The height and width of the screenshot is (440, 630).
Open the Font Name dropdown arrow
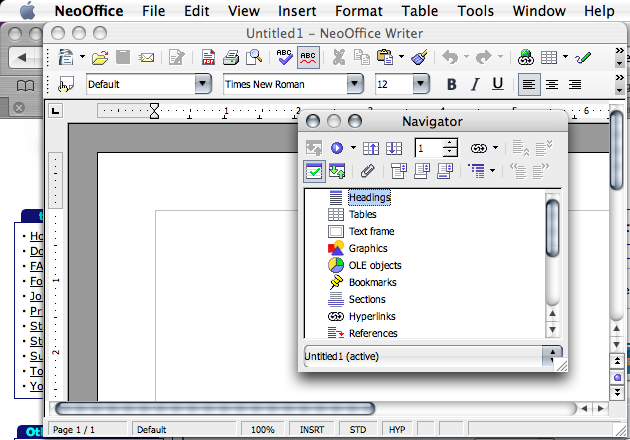(x=355, y=84)
